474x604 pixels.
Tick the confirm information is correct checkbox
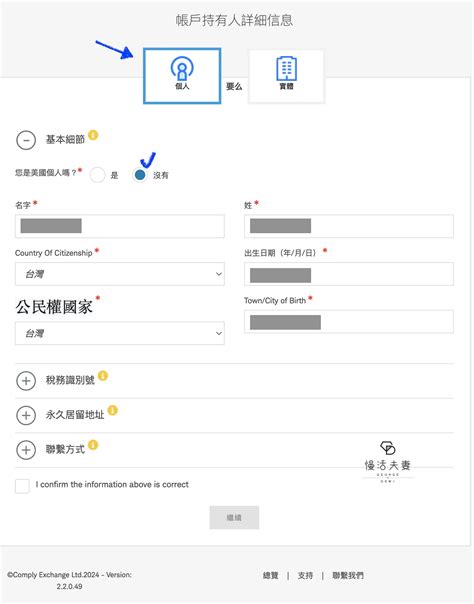pyautogui.click(x=22, y=486)
